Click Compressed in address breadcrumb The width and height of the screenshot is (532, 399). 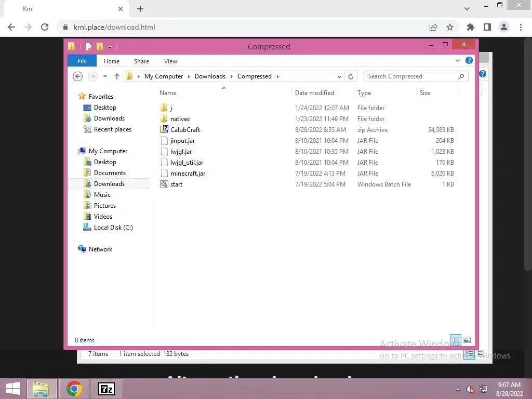click(x=255, y=76)
